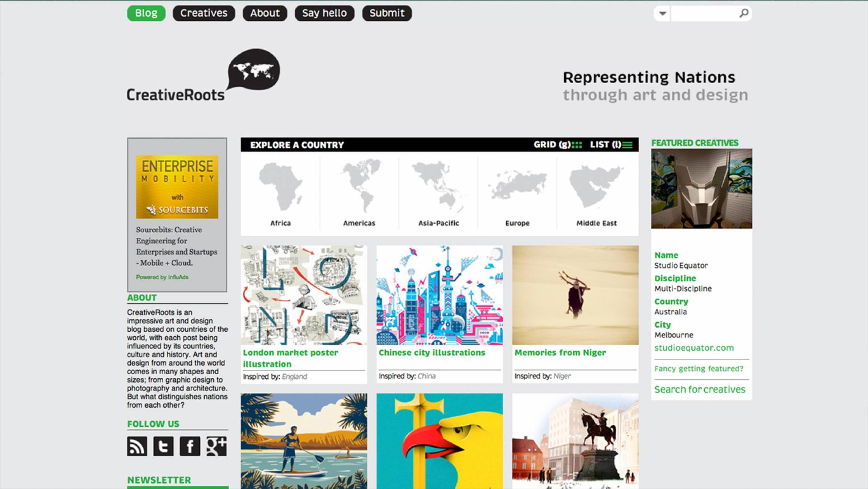Viewport: 868px width, 489px height.
Task: Go to the Submit page
Action: (387, 13)
